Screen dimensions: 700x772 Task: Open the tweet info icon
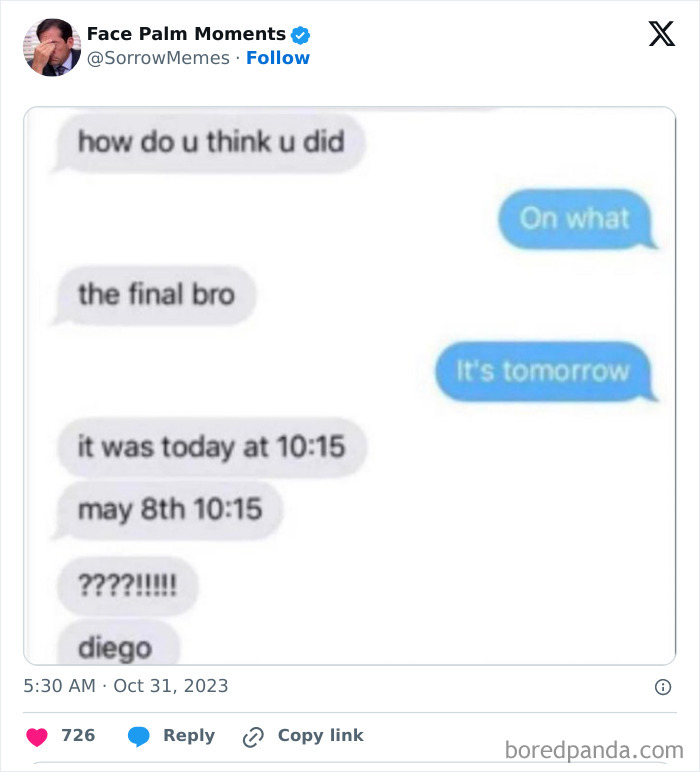point(662,687)
